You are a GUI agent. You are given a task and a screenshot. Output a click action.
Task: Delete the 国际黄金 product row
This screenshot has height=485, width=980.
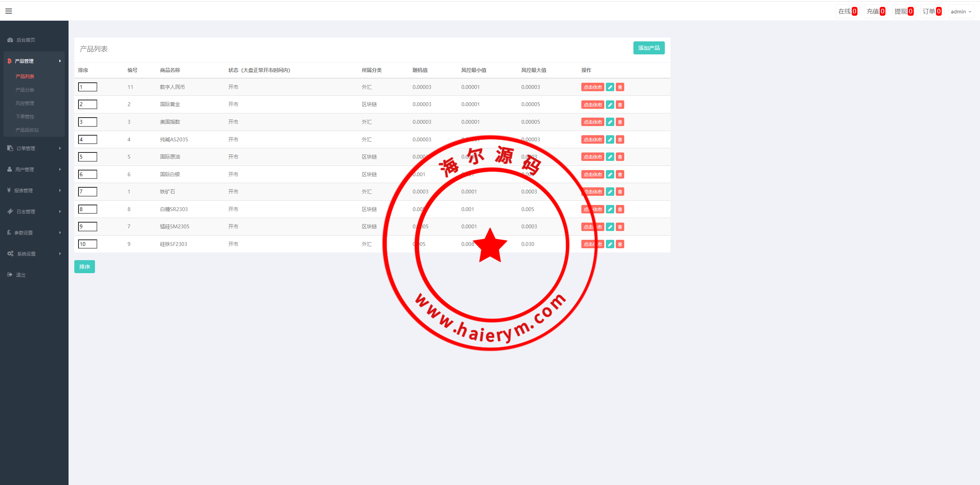(620, 105)
